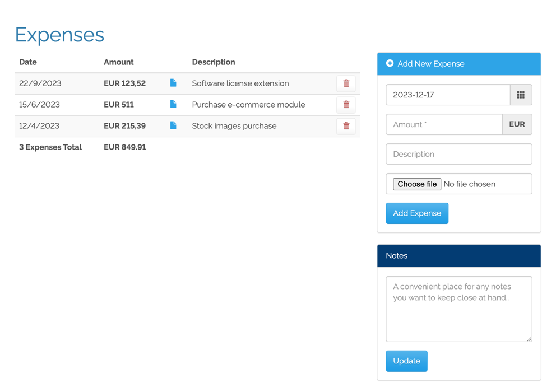Open the attachment for Software license extension
This screenshot has width=556, height=392.
pos(173,83)
